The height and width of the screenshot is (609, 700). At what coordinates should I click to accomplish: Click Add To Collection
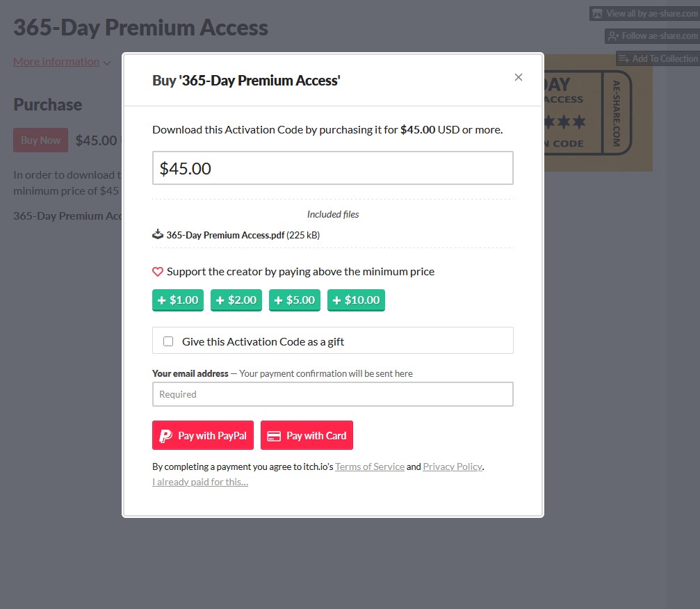tap(658, 58)
